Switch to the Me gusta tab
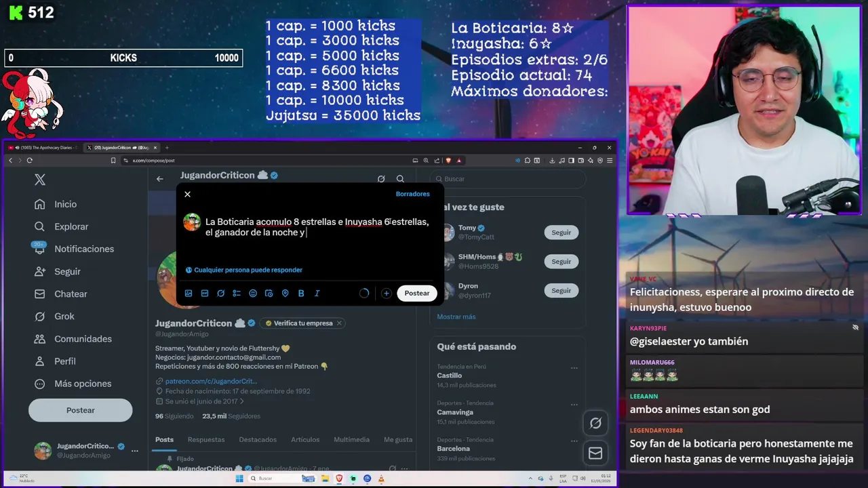 [x=398, y=440]
